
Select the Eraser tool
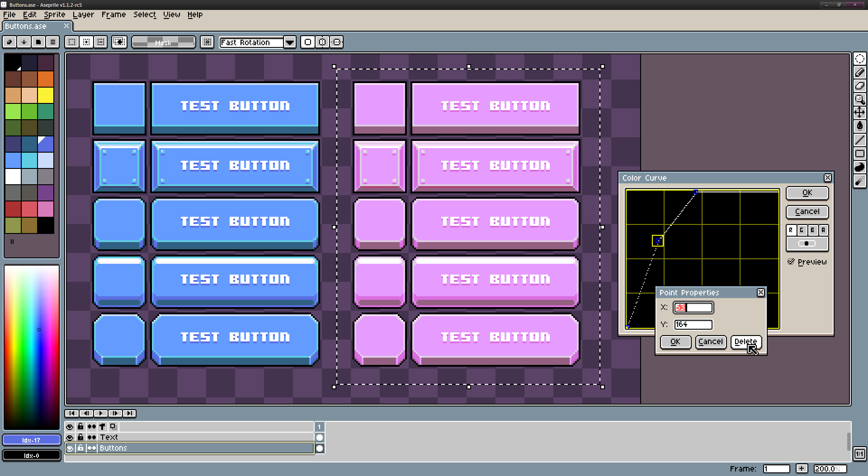click(x=860, y=86)
